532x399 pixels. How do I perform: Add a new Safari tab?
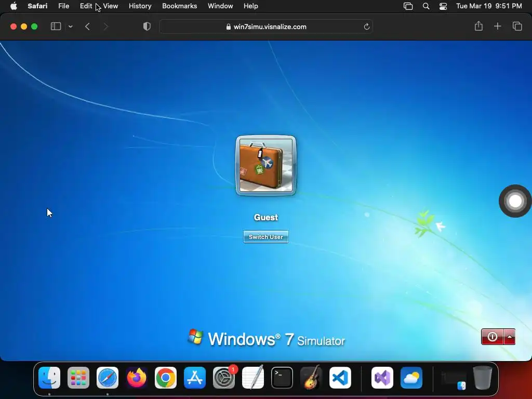tap(497, 26)
